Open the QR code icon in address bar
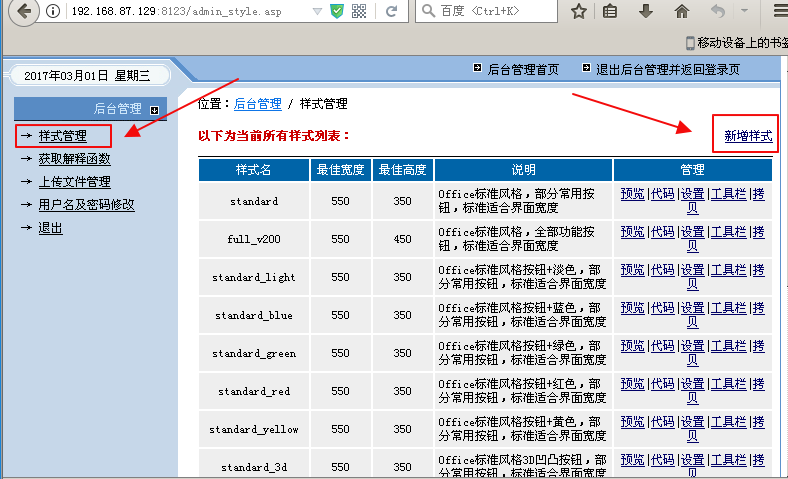This screenshot has width=788, height=479. pyautogui.click(x=359, y=11)
